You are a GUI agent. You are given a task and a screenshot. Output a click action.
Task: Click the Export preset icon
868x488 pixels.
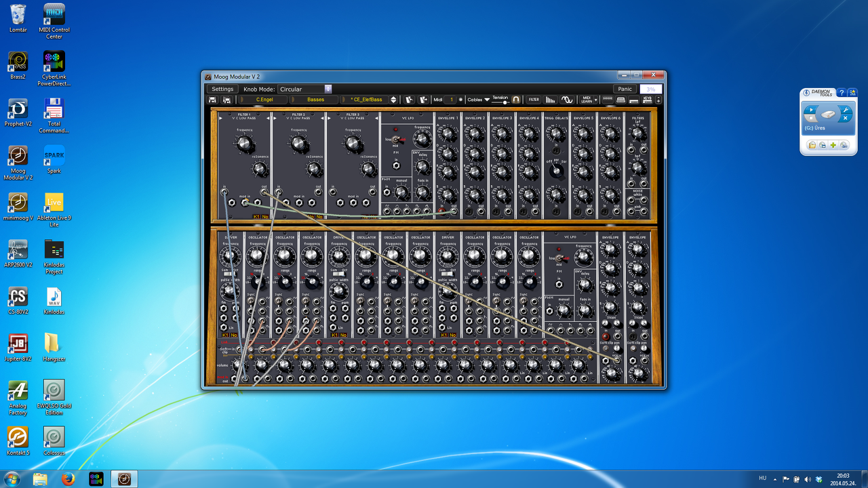coord(423,100)
